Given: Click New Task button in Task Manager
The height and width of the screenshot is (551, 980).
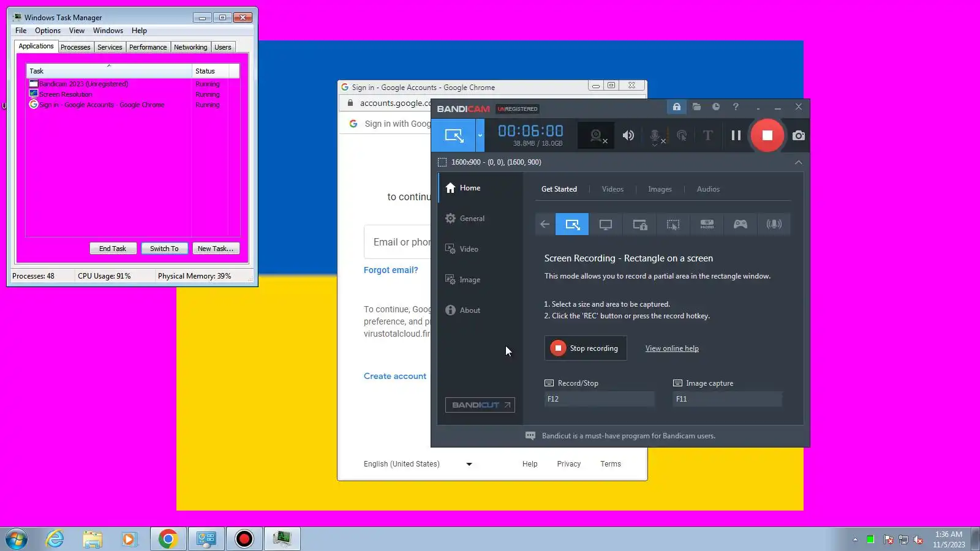Looking at the screenshot, I should point(216,249).
